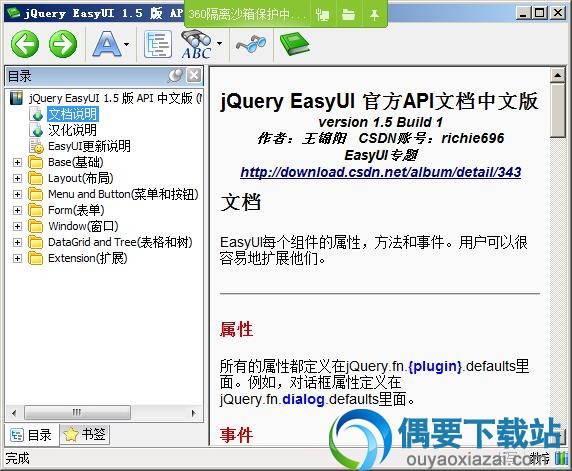Maximize the help viewer window
The width and height of the screenshot is (572, 471).
(x=540, y=13)
